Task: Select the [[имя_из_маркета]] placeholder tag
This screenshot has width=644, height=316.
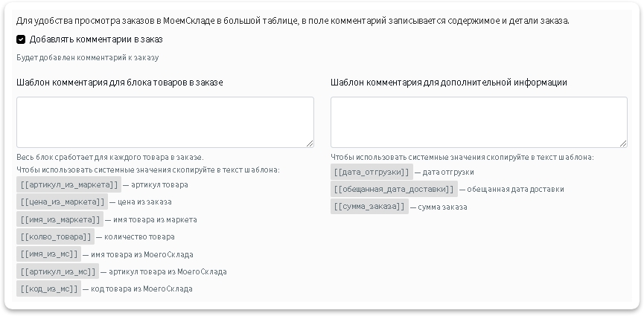Action: click(x=60, y=219)
